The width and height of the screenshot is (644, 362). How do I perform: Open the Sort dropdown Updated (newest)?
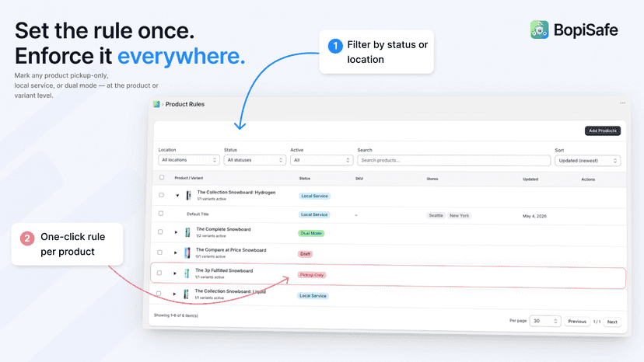coord(587,161)
